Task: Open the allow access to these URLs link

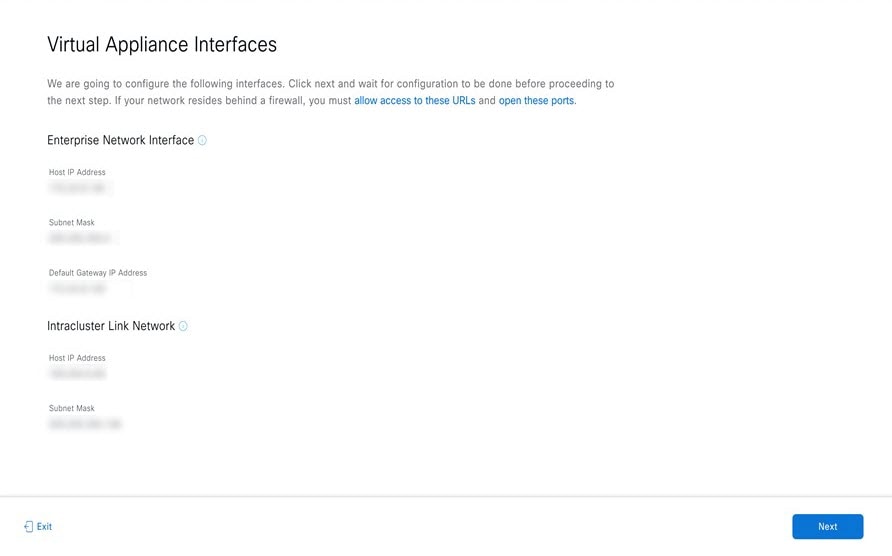Action: pos(415,101)
